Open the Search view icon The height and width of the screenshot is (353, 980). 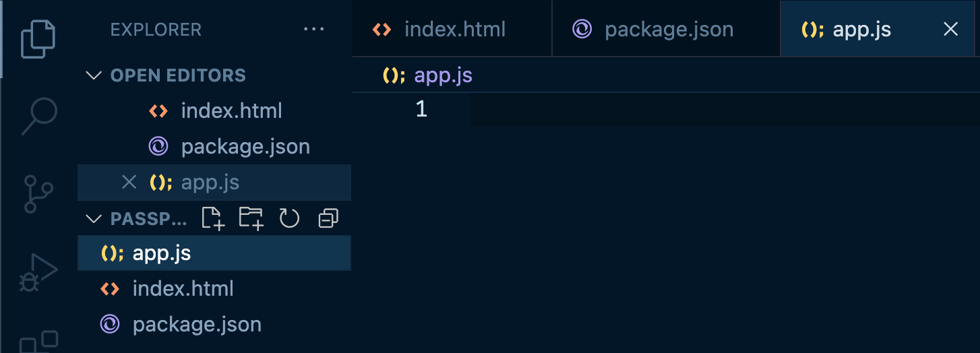pos(38,117)
